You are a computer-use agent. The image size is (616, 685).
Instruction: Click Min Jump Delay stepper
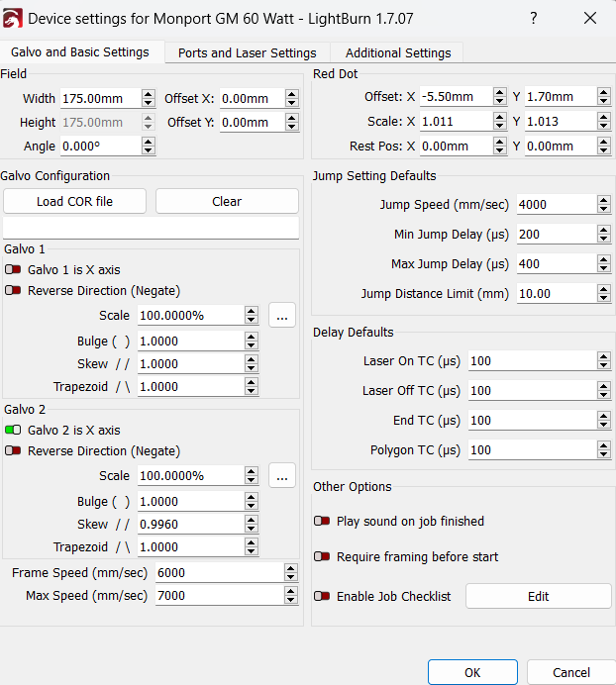tap(604, 234)
